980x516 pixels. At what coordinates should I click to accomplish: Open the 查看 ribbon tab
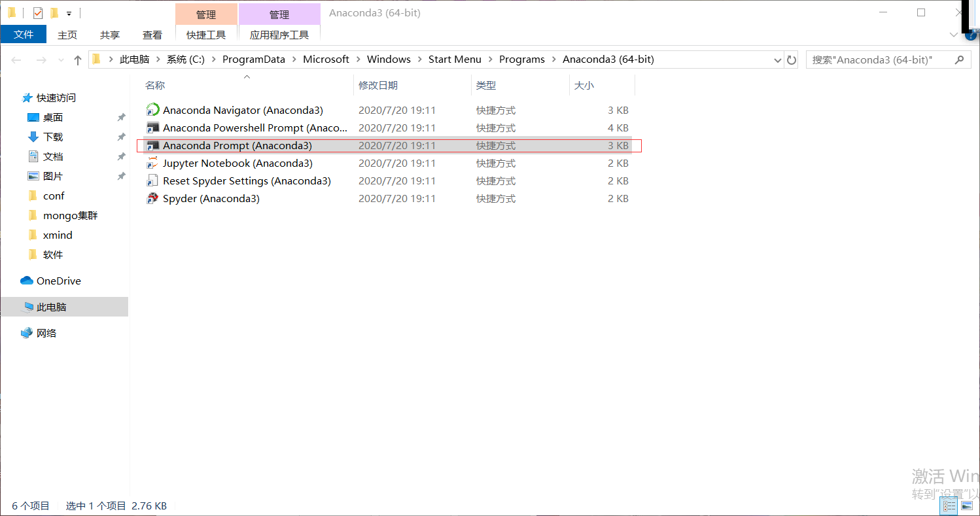[x=152, y=35]
